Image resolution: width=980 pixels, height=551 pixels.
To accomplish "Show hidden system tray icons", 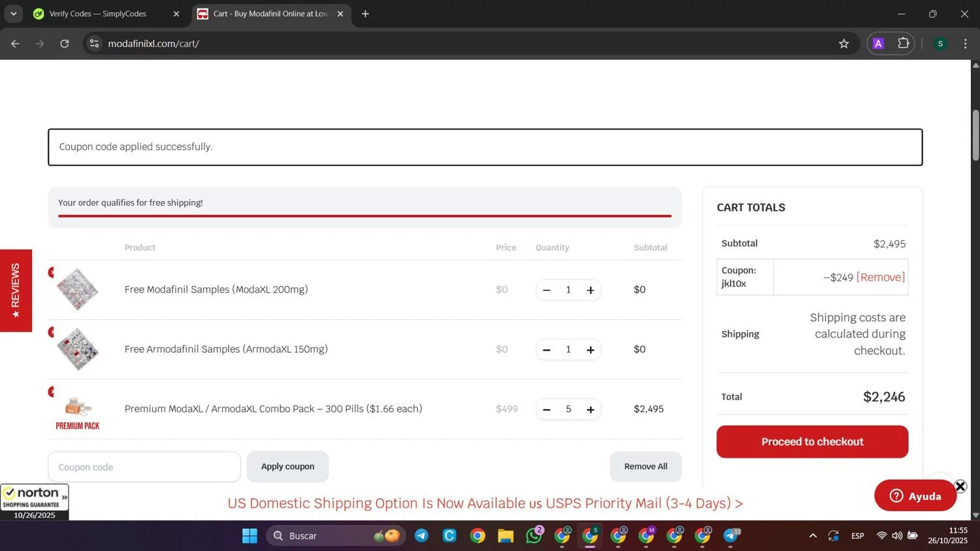I will pos(813,536).
